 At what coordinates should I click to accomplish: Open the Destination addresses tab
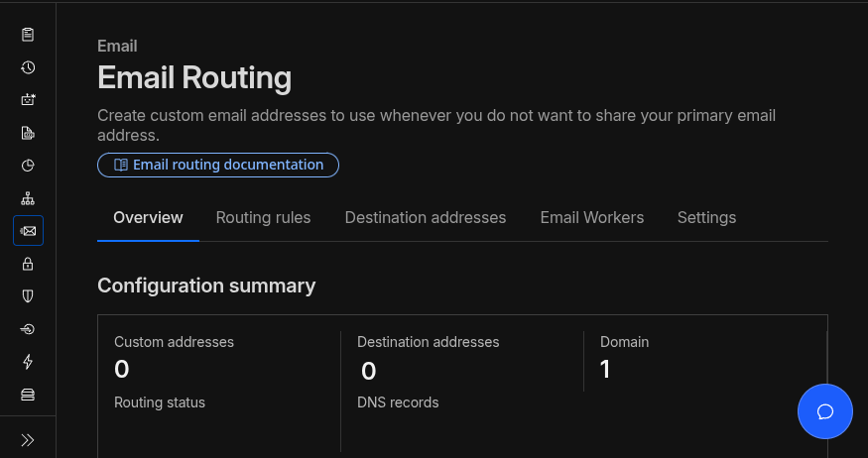425,217
